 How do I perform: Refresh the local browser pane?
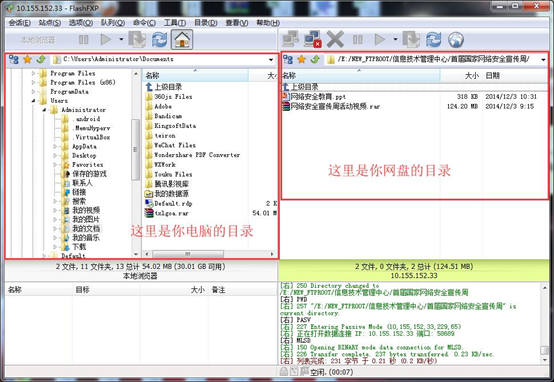[159, 39]
